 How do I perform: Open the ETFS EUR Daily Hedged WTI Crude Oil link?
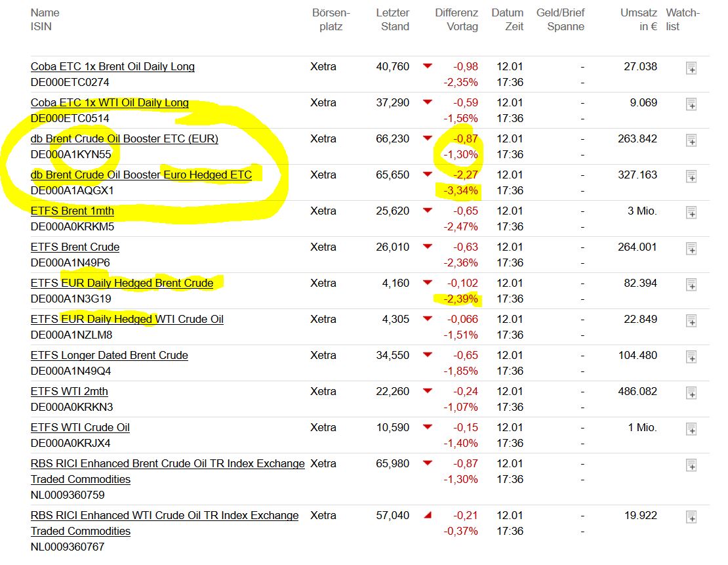pyautogui.click(x=127, y=319)
